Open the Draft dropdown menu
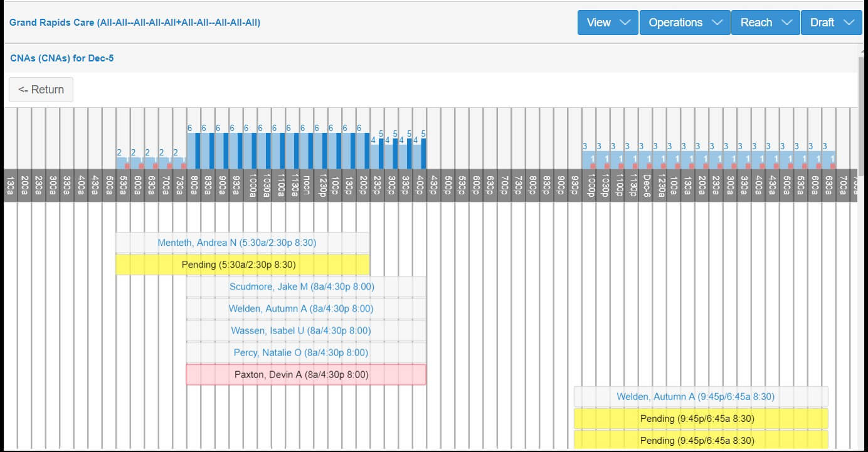Image resolution: width=868 pixels, height=452 pixels. coord(831,23)
